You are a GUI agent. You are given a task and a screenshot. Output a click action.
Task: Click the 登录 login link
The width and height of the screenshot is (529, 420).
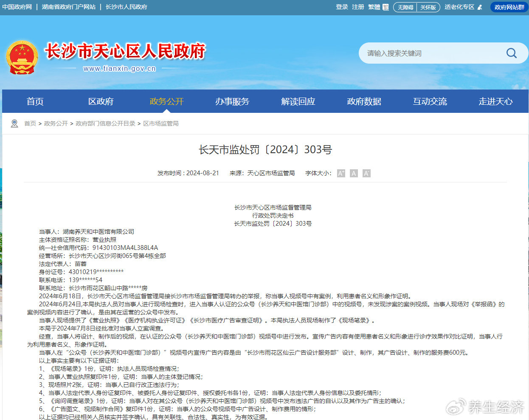point(342,7)
